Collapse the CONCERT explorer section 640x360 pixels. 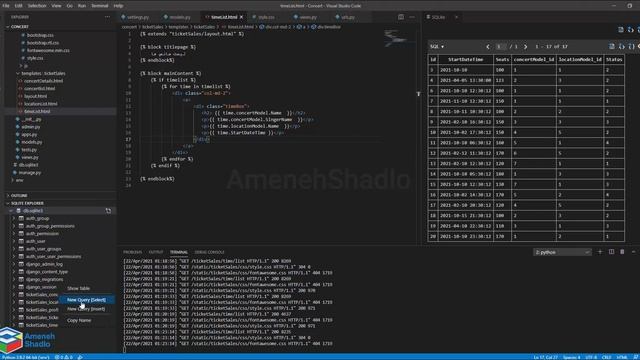[x=20, y=27]
